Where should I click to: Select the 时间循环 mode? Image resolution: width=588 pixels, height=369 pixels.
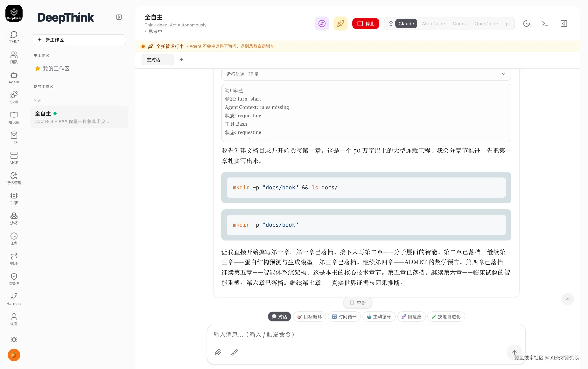[344, 316]
